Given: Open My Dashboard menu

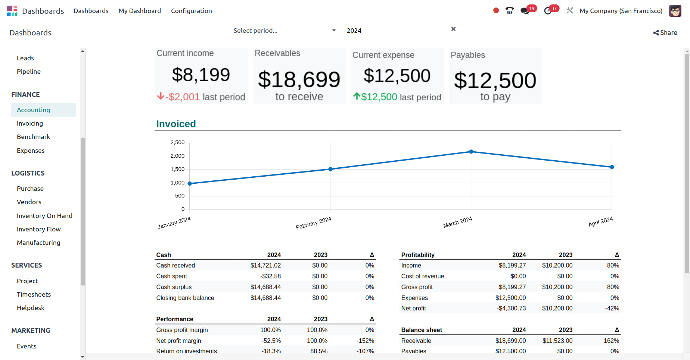Looking at the screenshot, I should point(139,11).
